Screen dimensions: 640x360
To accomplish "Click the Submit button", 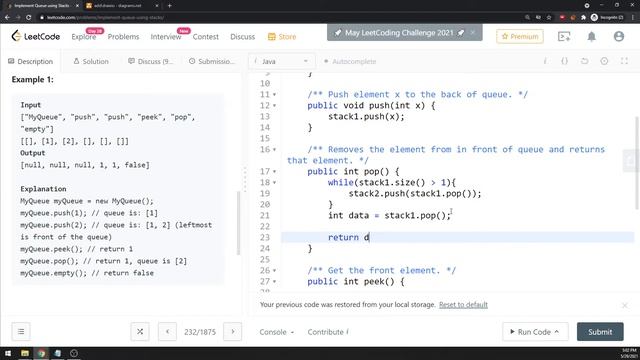I will 600,332.
